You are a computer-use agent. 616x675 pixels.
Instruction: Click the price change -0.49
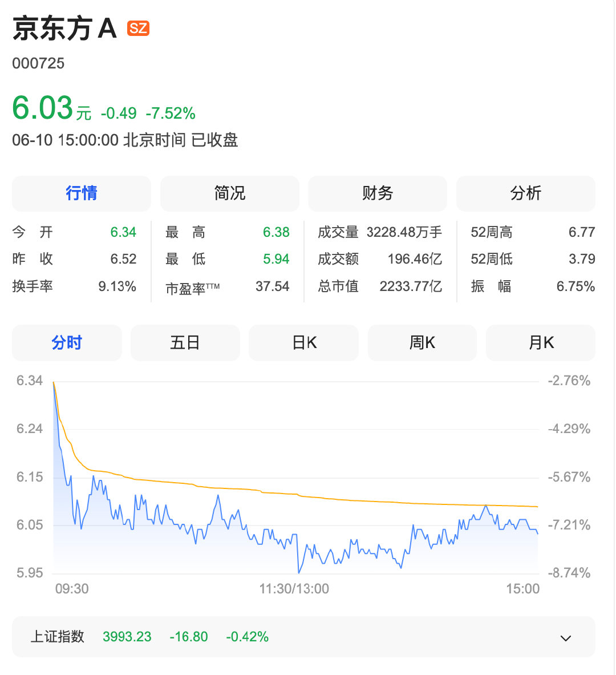tap(119, 113)
